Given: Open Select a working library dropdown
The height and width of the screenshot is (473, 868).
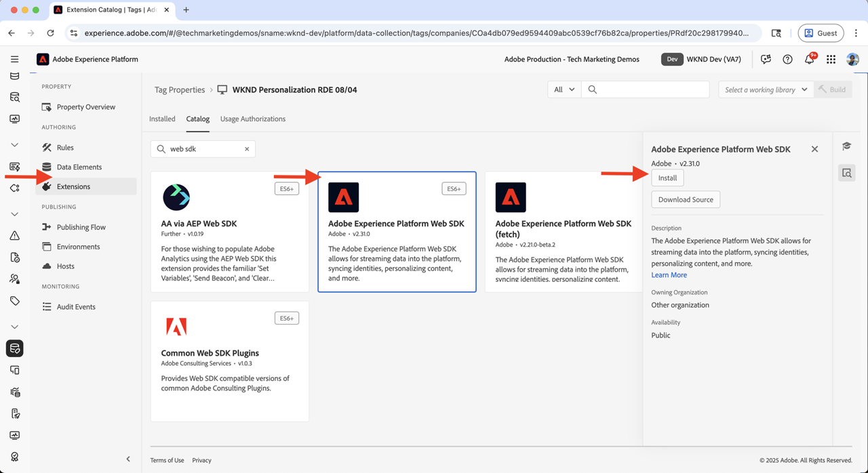Looking at the screenshot, I should 766,89.
